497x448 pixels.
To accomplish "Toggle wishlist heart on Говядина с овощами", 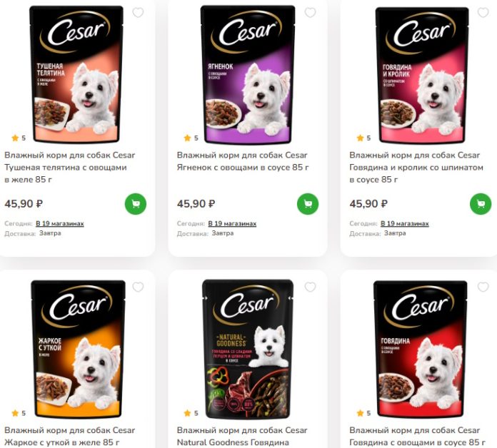I will coord(483,287).
